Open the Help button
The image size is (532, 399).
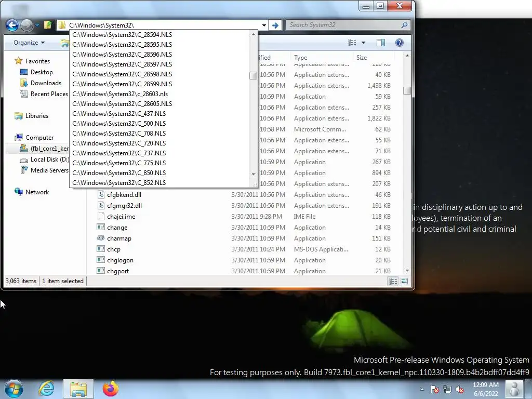coord(400,43)
